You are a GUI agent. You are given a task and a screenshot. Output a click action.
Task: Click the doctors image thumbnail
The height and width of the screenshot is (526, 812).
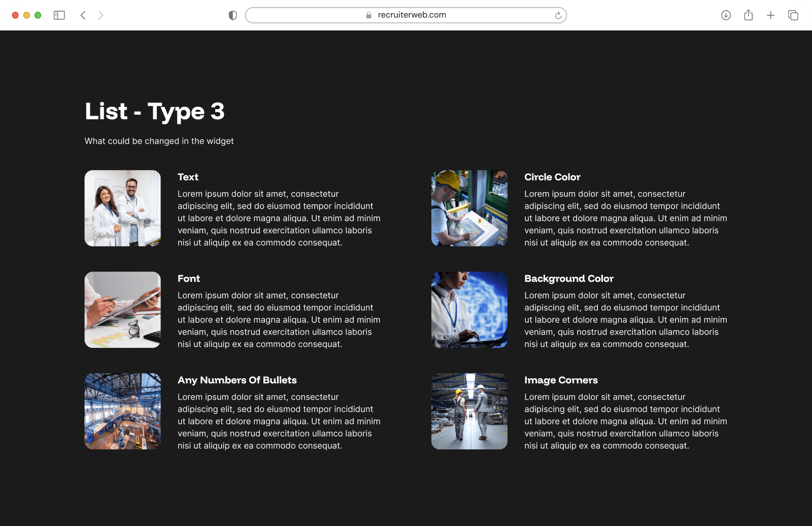(123, 208)
